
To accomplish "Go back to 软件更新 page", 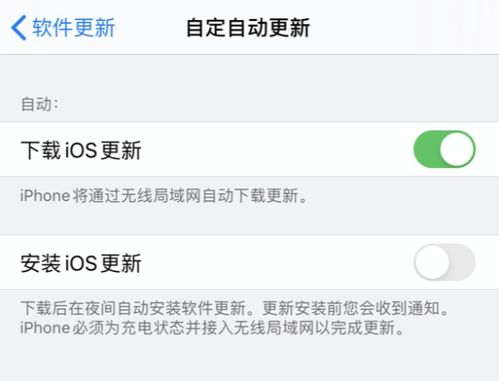I will tap(63, 28).
